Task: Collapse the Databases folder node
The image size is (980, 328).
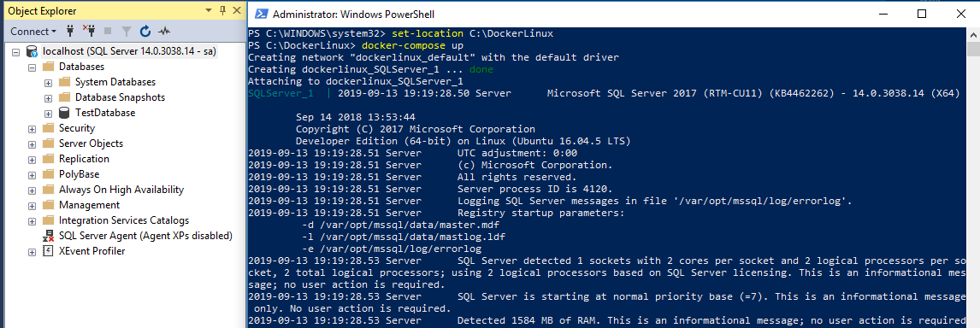Action: pos(32,67)
